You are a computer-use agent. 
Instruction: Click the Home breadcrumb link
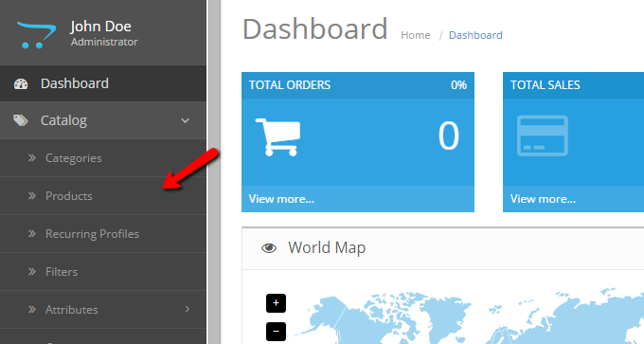pyautogui.click(x=416, y=35)
